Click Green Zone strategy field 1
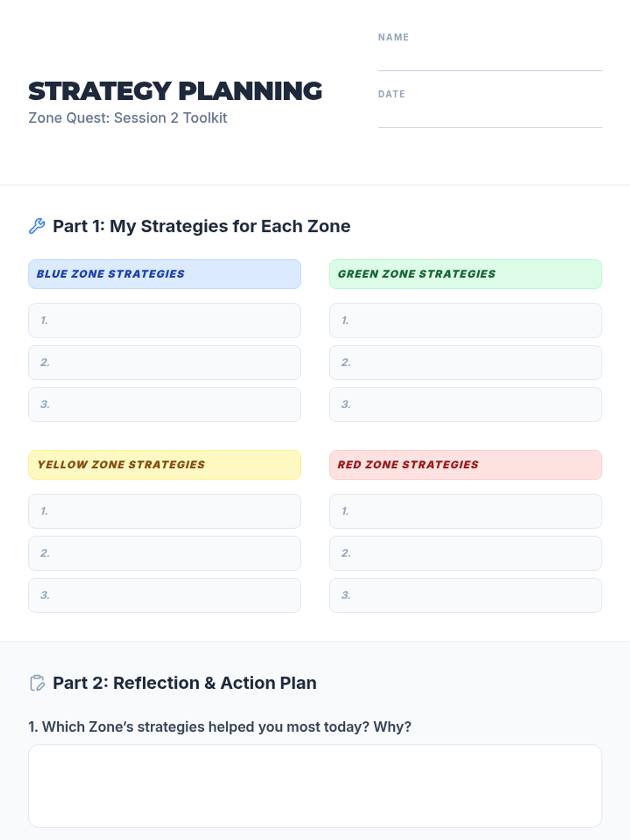 pos(465,320)
